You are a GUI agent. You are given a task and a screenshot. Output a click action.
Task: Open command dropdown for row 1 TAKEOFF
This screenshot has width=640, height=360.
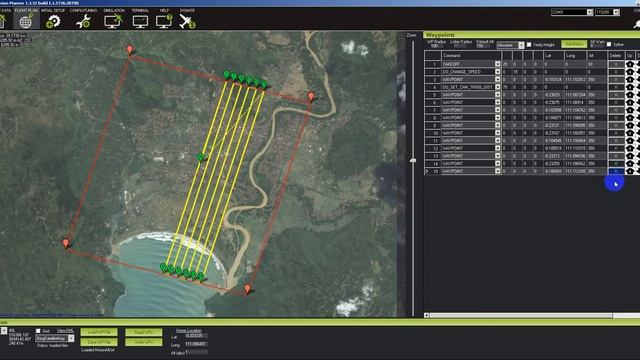(497, 64)
